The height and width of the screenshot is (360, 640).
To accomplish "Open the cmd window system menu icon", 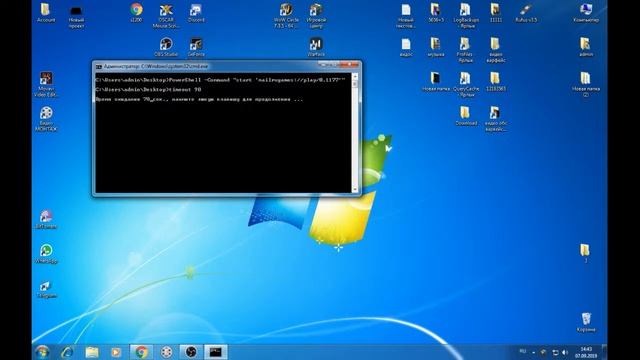I will click(98, 66).
